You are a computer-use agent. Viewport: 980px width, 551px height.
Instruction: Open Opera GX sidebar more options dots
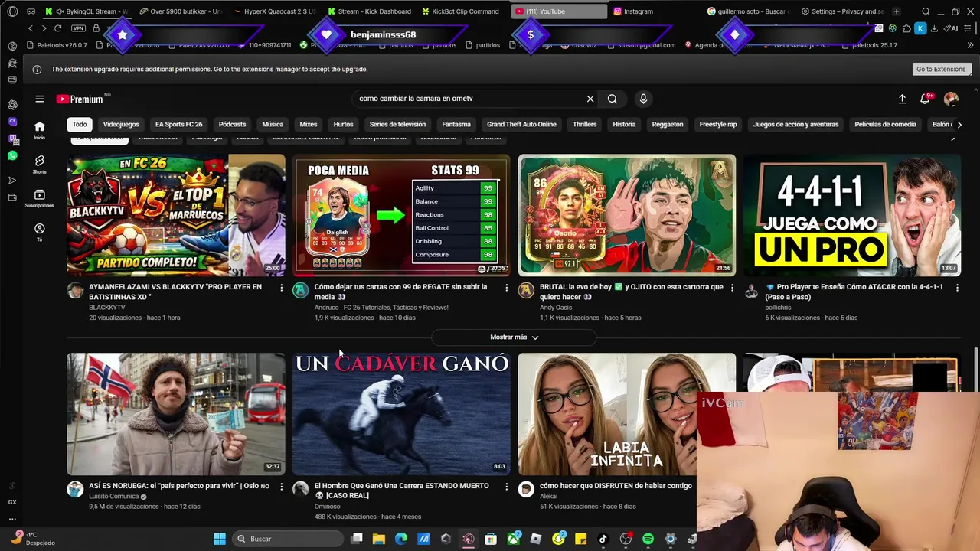[12, 518]
